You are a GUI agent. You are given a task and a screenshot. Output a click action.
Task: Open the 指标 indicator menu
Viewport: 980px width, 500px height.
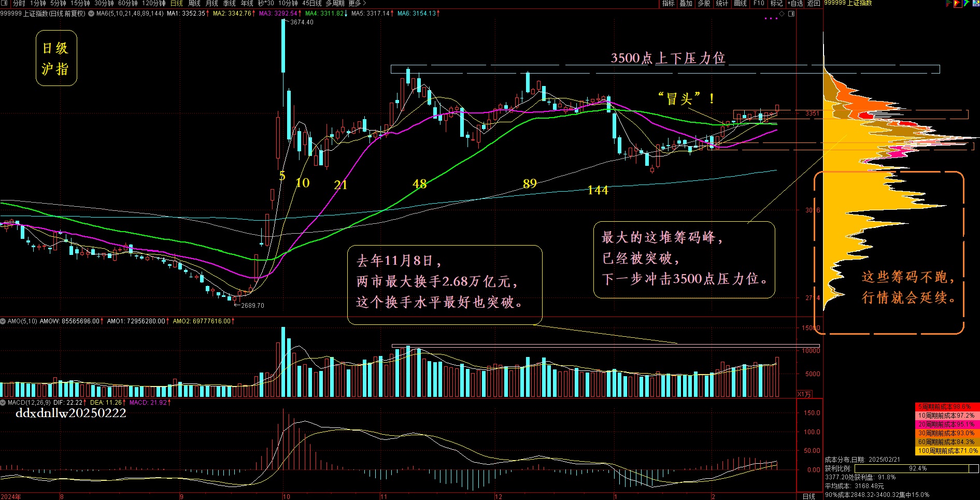point(669,3)
